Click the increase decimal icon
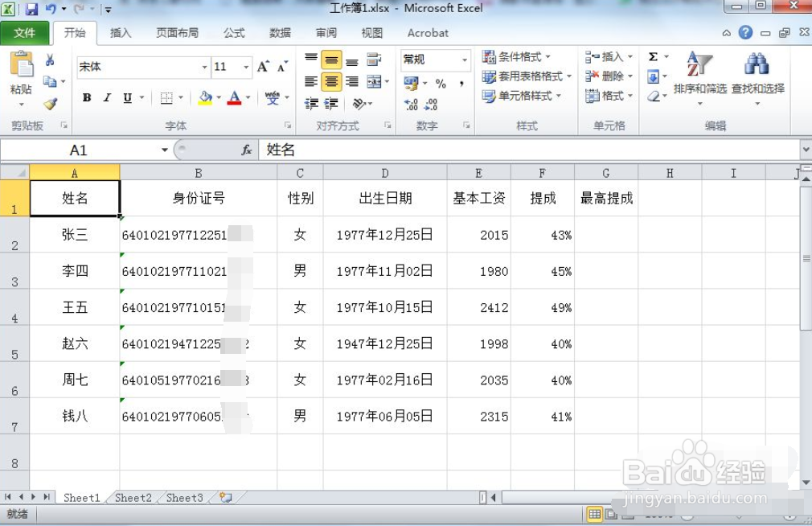 click(412, 103)
